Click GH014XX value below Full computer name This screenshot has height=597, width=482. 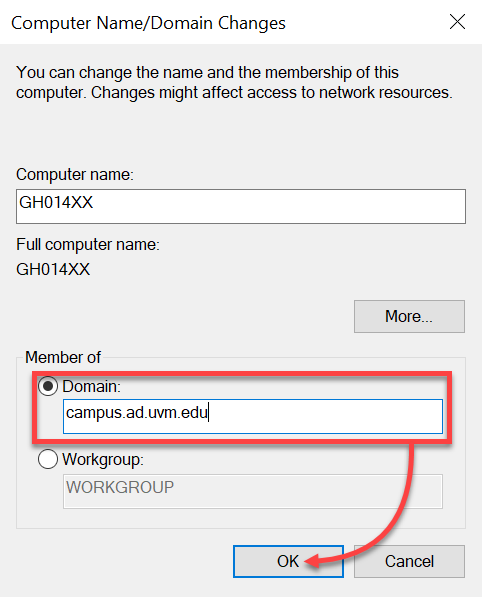click(53, 270)
